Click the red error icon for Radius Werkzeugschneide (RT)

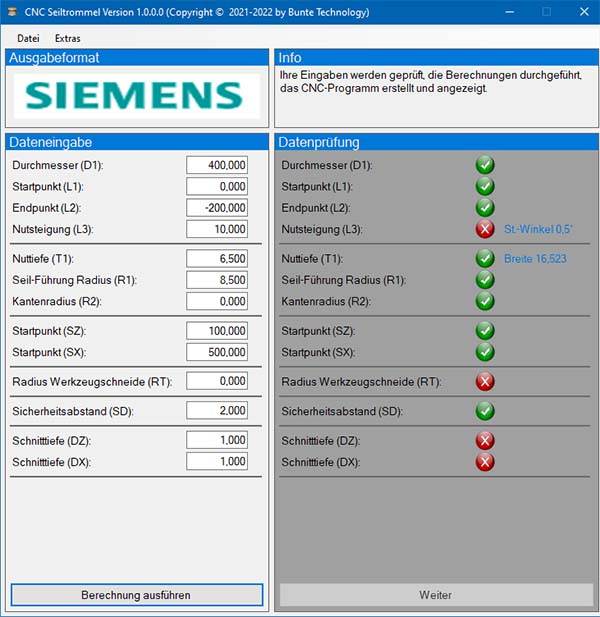coord(485,381)
